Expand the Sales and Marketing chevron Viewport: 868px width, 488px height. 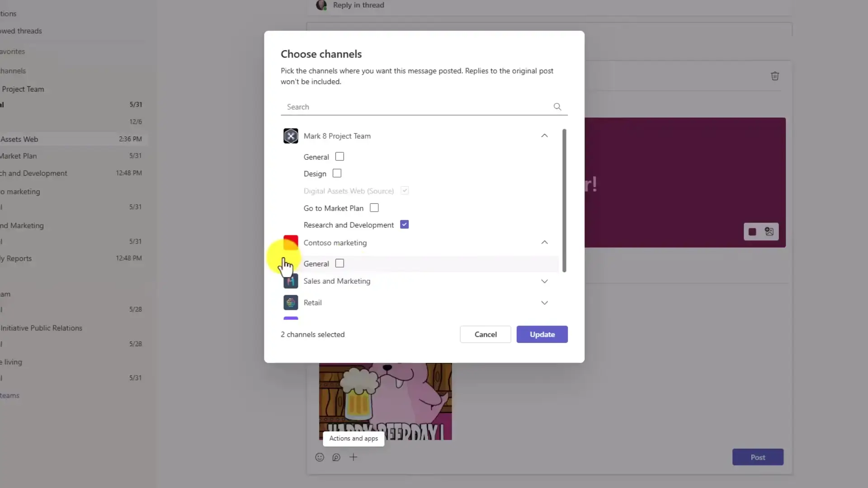[544, 281]
